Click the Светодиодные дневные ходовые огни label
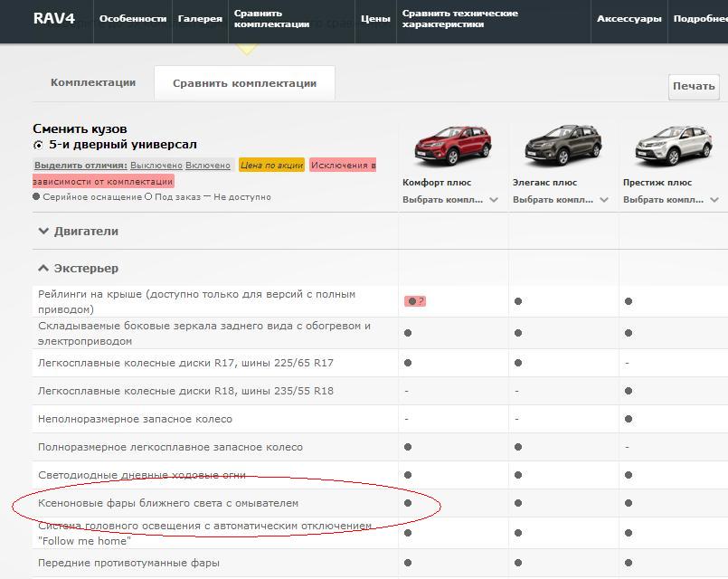The width and height of the screenshot is (728, 579). (x=142, y=475)
